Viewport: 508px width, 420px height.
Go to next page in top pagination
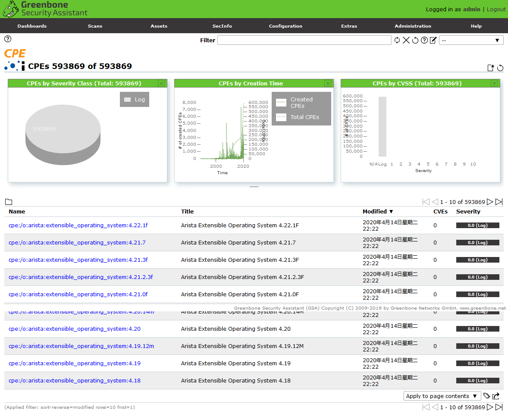click(490, 201)
